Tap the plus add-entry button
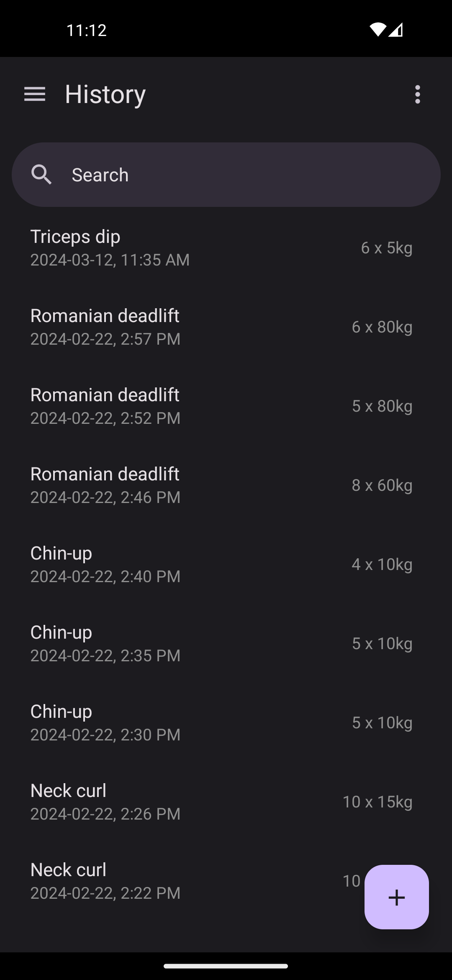Screen dimensions: 452x980 tap(396, 897)
